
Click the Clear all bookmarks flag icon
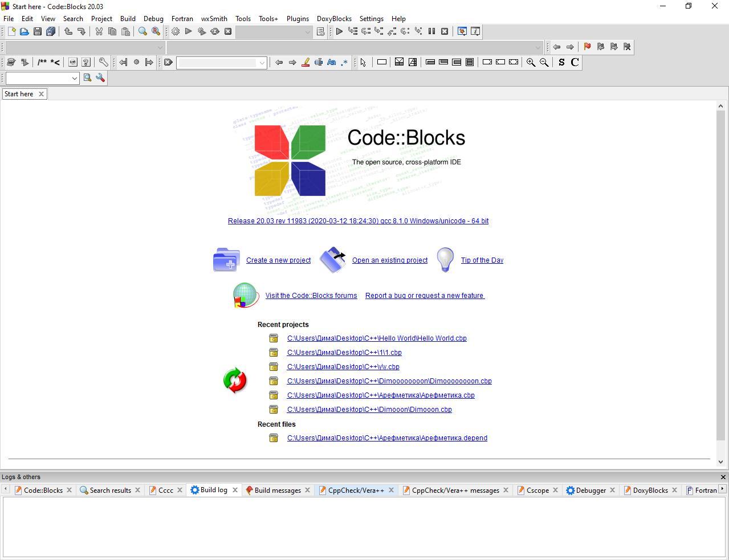click(627, 47)
